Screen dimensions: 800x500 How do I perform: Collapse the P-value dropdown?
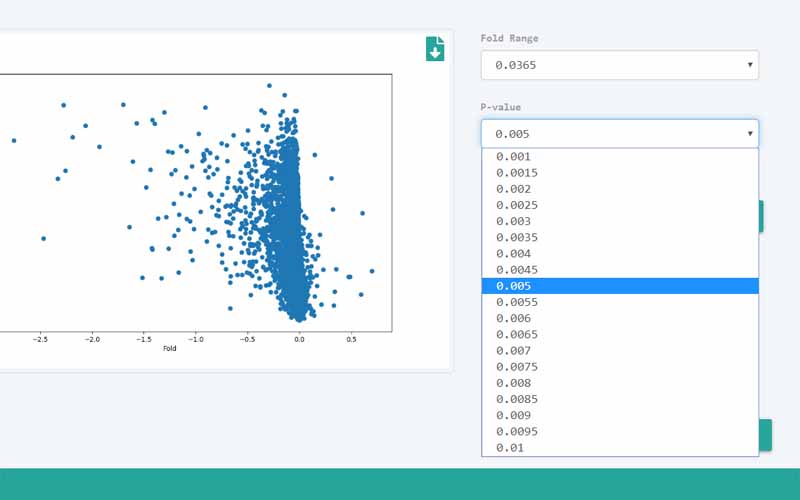pyautogui.click(x=619, y=134)
